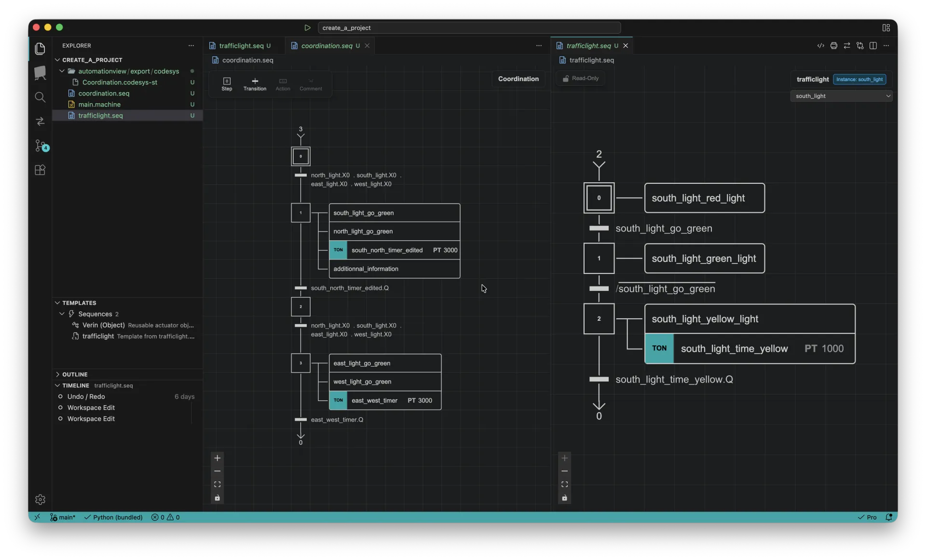
Task: Close the coordination.seq tab
Action: coord(367,46)
